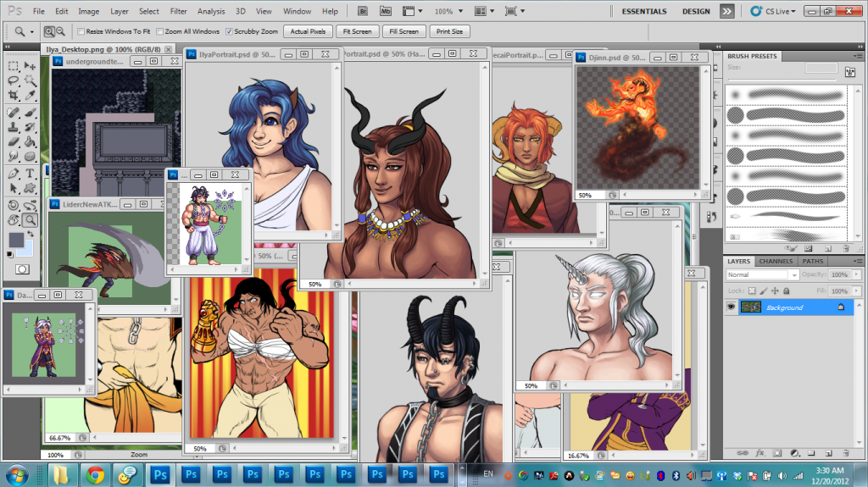Hide the Background layer eye
The width and height of the screenshot is (868, 487).
point(732,307)
